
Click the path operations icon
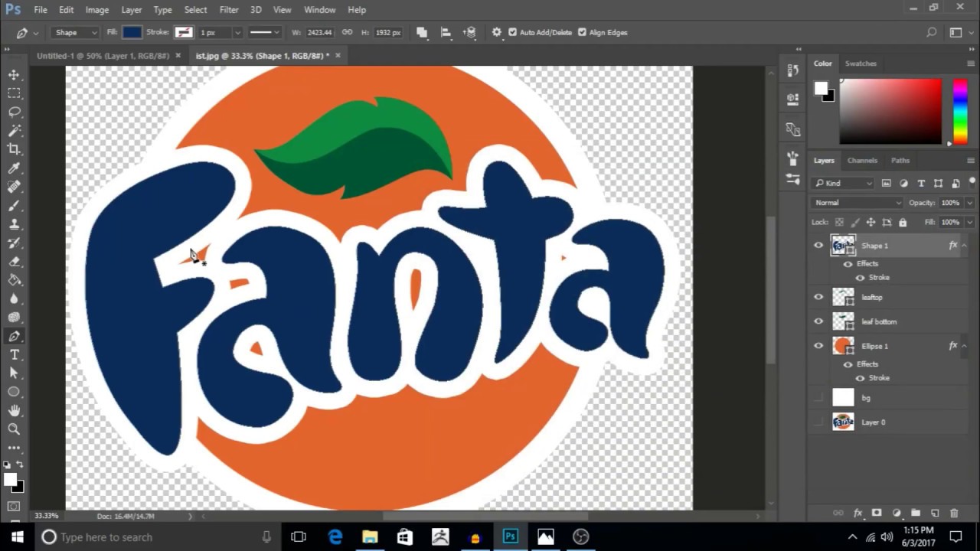click(422, 32)
